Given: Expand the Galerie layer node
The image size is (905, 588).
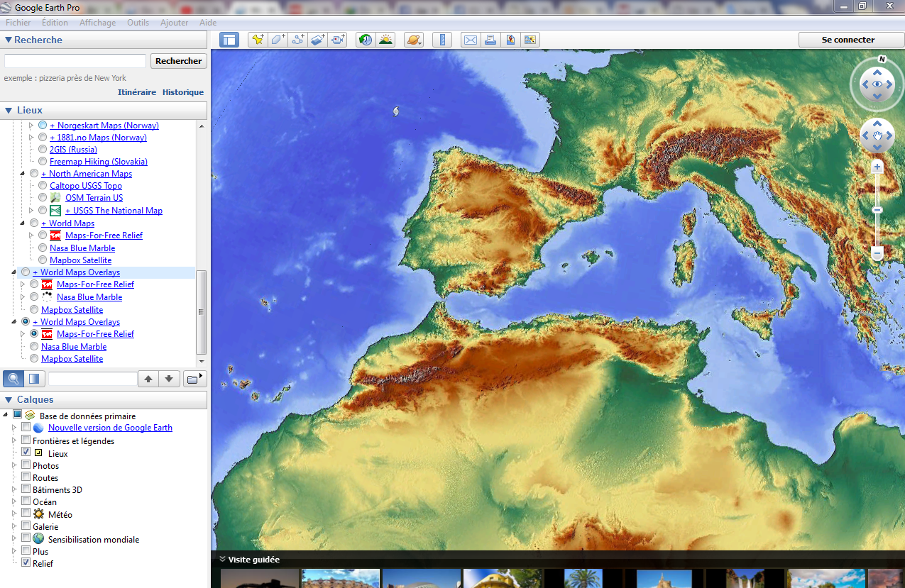Looking at the screenshot, I should click(x=14, y=526).
